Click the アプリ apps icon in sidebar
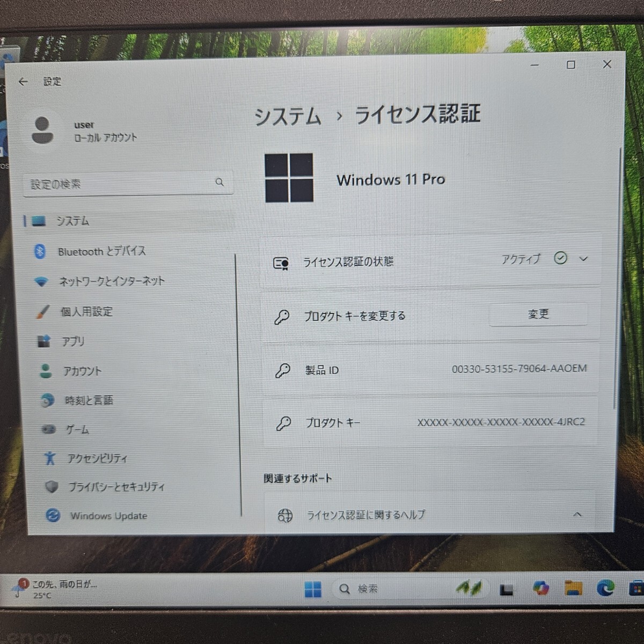The image size is (644, 644). click(43, 341)
